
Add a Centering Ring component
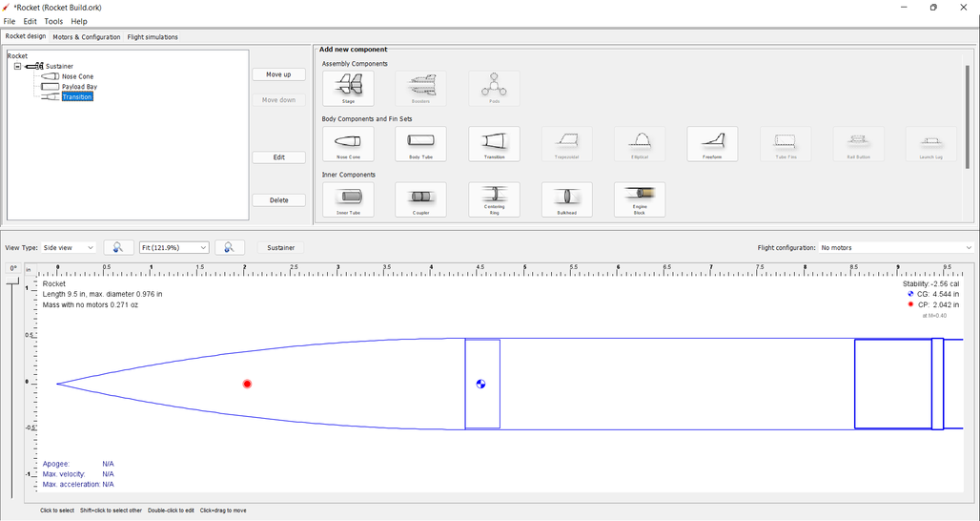(494, 199)
